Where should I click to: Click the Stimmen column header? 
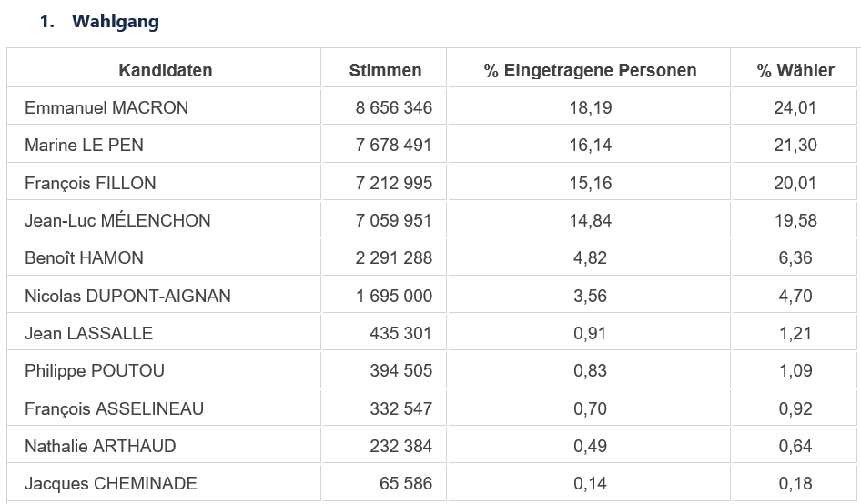[x=385, y=70]
